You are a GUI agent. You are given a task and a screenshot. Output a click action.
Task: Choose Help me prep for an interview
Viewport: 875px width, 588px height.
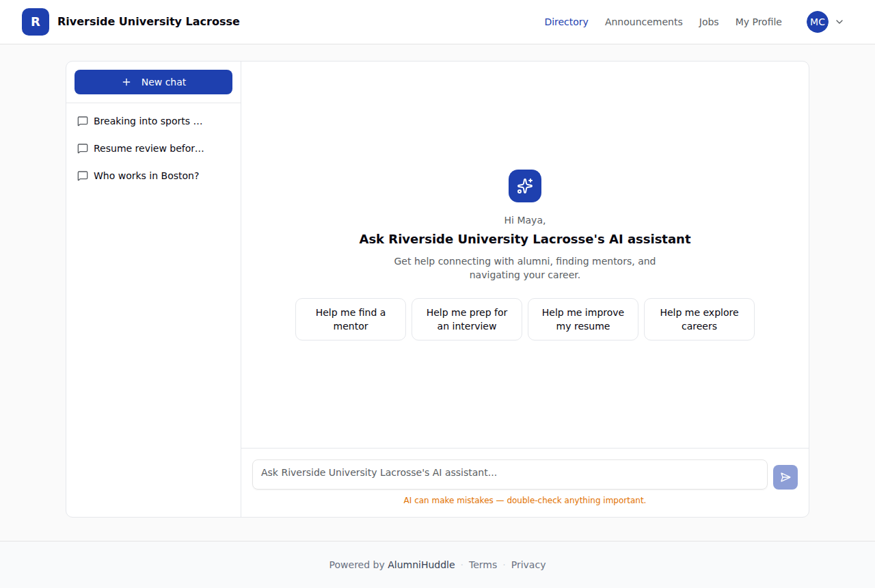pos(467,319)
